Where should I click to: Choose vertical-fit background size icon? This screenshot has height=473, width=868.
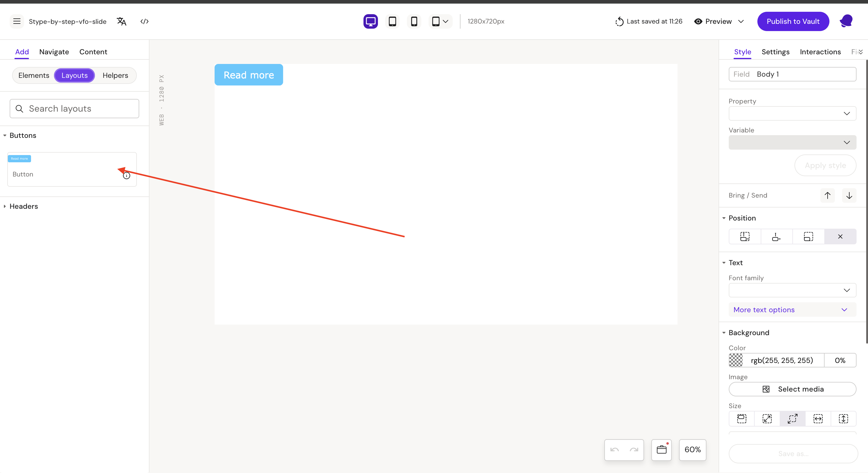tap(843, 419)
